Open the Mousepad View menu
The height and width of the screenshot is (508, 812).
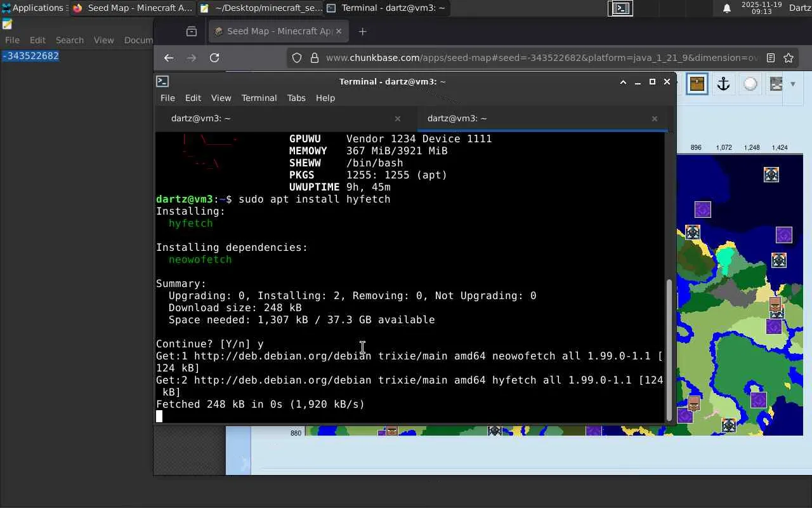tap(104, 40)
